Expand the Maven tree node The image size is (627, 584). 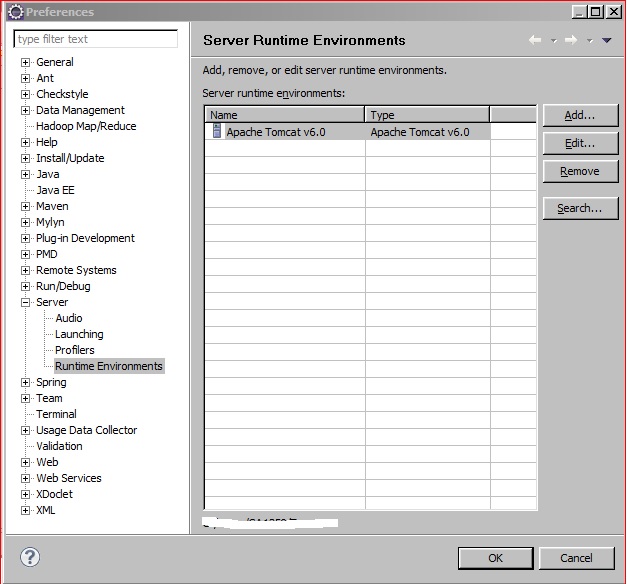[26, 206]
